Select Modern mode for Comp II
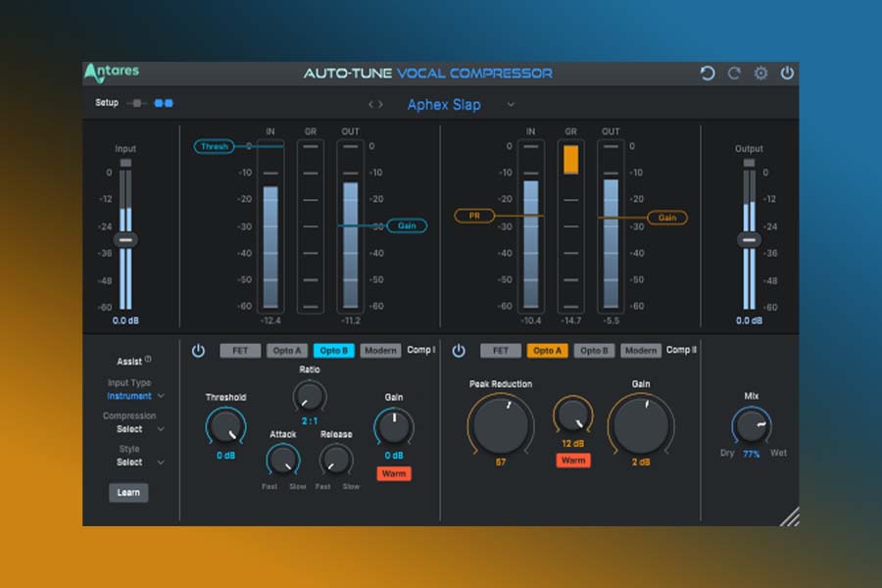Viewport: 882px width, 588px height. [x=641, y=351]
